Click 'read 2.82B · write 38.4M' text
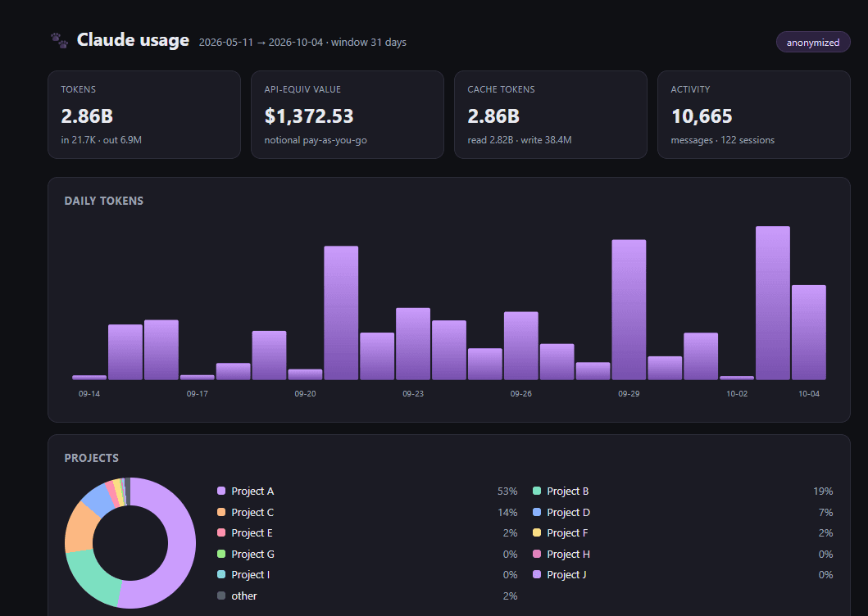This screenshot has width=868, height=616. tap(520, 140)
